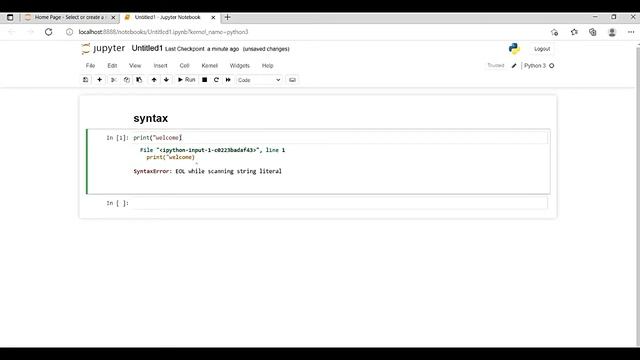This screenshot has width=640, height=360.
Task: Click the Trusted notebook indicator
Action: click(496, 66)
